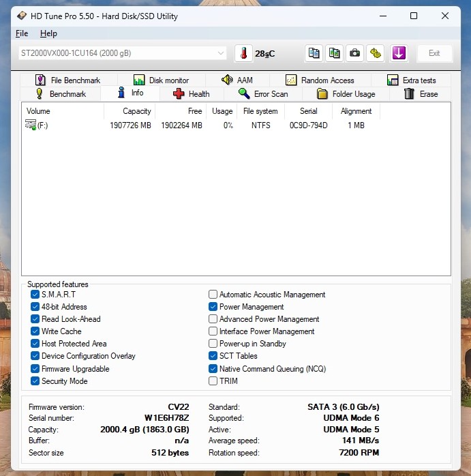Click the purple down-arrow toolbar icon
Image resolution: width=471 pixels, height=476 pixels.
[x=399, y=53]
